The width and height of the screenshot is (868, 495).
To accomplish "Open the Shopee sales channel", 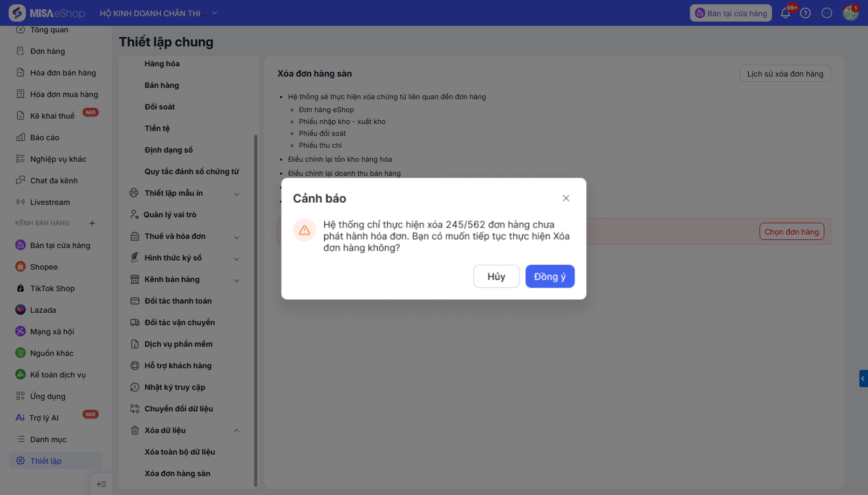I will point(44,267).
